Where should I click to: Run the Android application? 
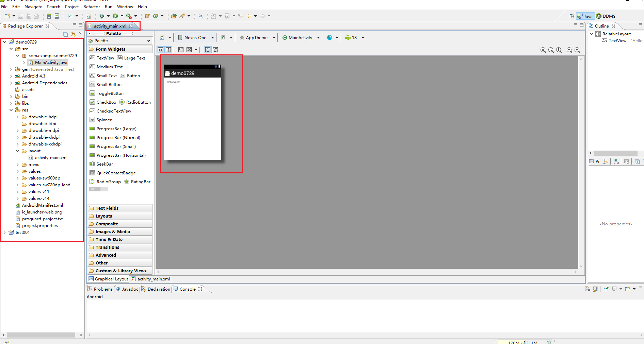115,16
